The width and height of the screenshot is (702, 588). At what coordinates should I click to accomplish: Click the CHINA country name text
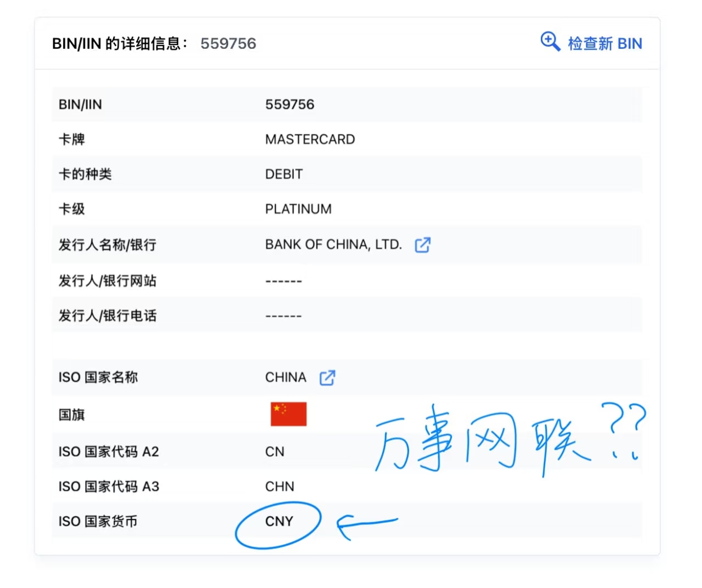286,377
